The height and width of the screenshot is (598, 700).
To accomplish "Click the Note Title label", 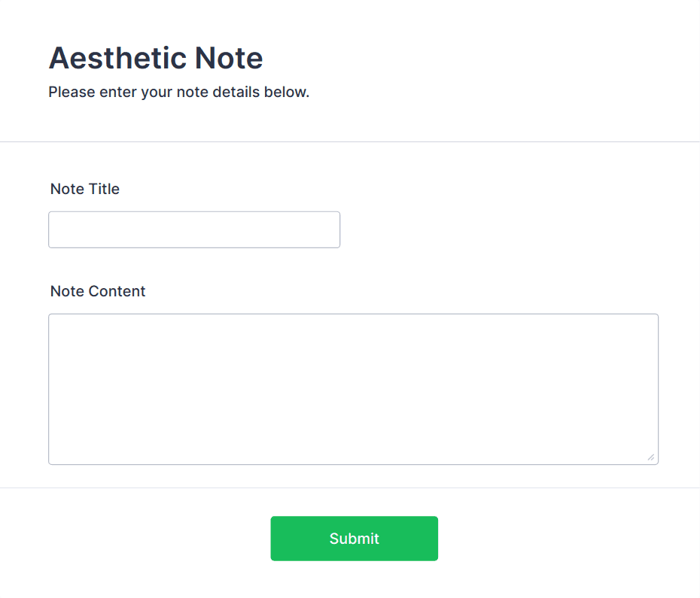I will pos(84,189).
